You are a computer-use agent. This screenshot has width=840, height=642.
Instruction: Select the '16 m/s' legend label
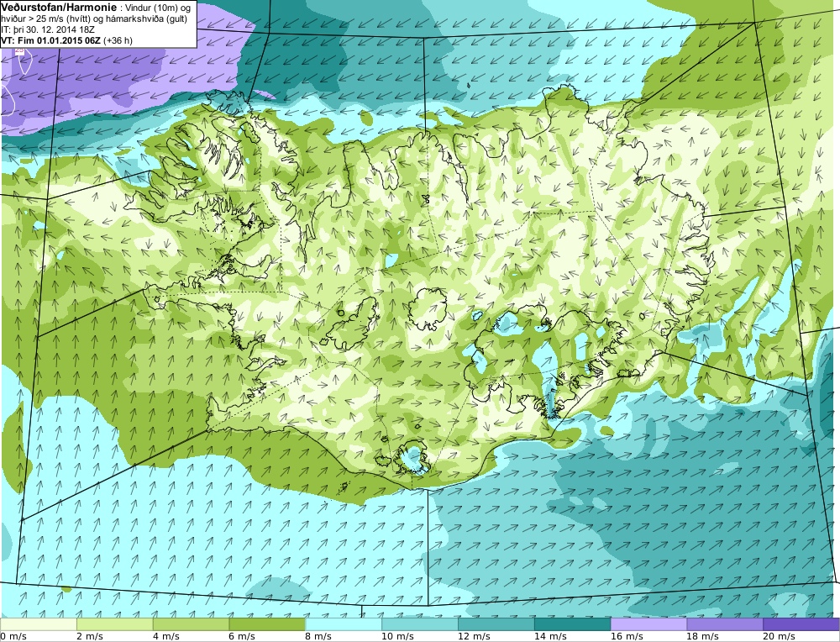click(627, 636)
